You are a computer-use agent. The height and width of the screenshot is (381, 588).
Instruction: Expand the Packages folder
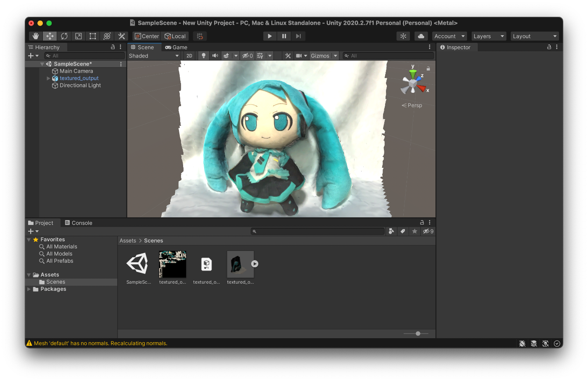(x=29, y=289)
